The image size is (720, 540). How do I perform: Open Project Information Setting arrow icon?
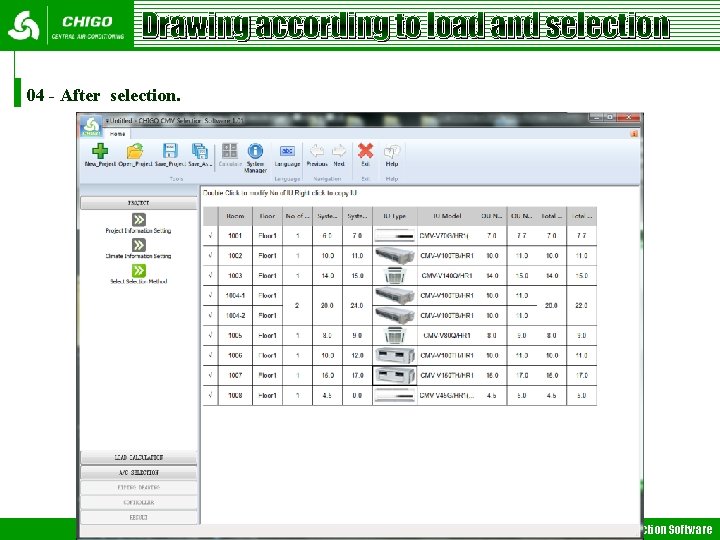tap(139, 219)
